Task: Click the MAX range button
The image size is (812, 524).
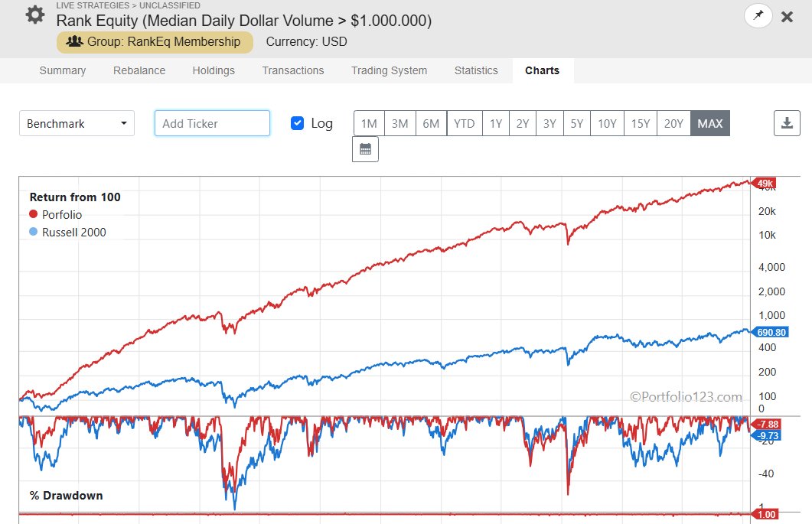Action: point(709,123)
